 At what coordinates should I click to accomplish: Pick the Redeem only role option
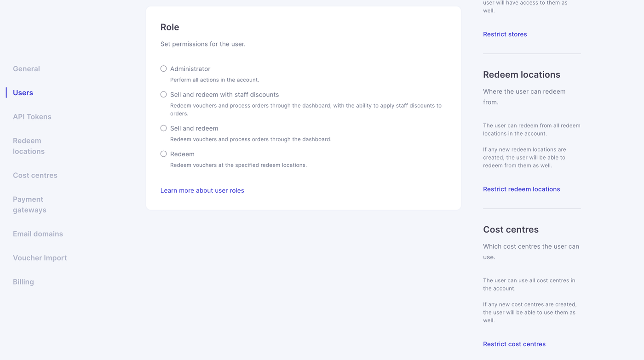click(163, 154)
